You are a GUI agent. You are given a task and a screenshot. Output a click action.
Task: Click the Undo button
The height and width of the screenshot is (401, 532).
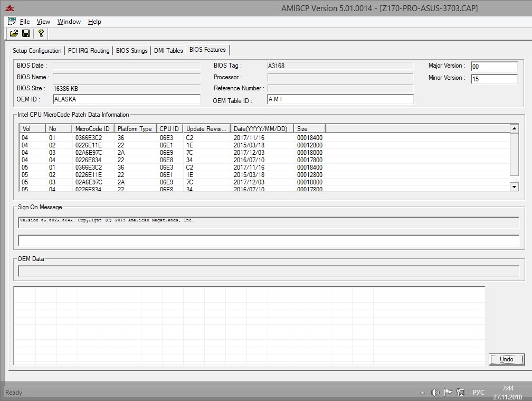click(x=507, y=359)
